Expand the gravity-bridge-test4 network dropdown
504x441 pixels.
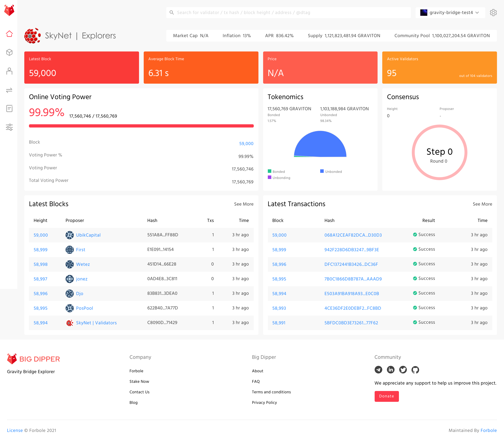[x=450, y=13]
